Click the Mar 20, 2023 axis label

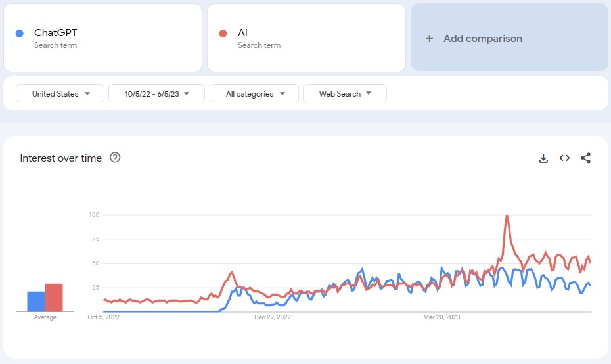(x=441, y=317)
